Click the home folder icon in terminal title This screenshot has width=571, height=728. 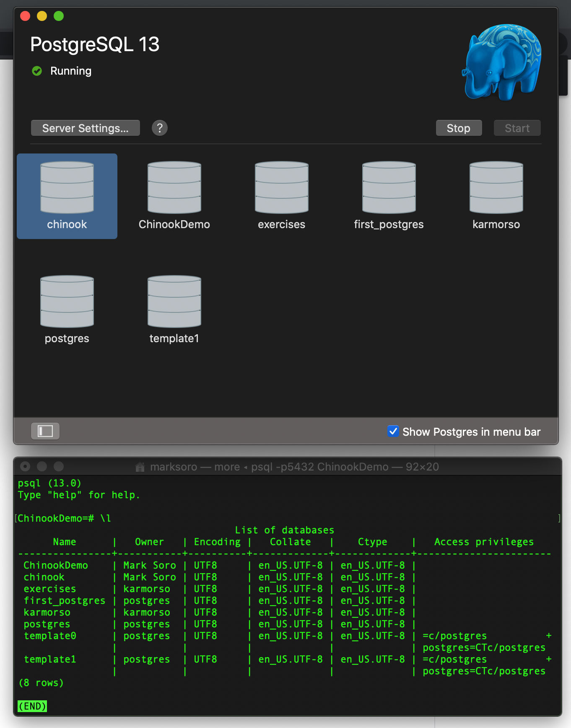140,467
